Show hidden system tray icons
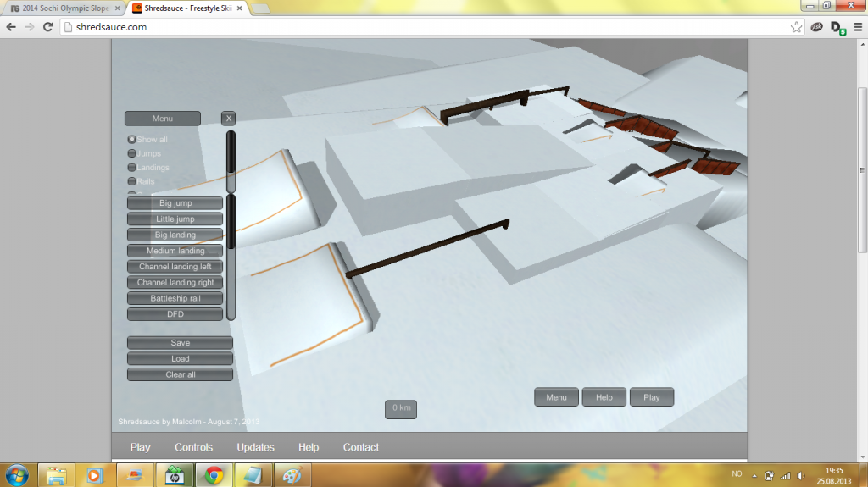This screenshot has width=868, height=487. point(753,475)
